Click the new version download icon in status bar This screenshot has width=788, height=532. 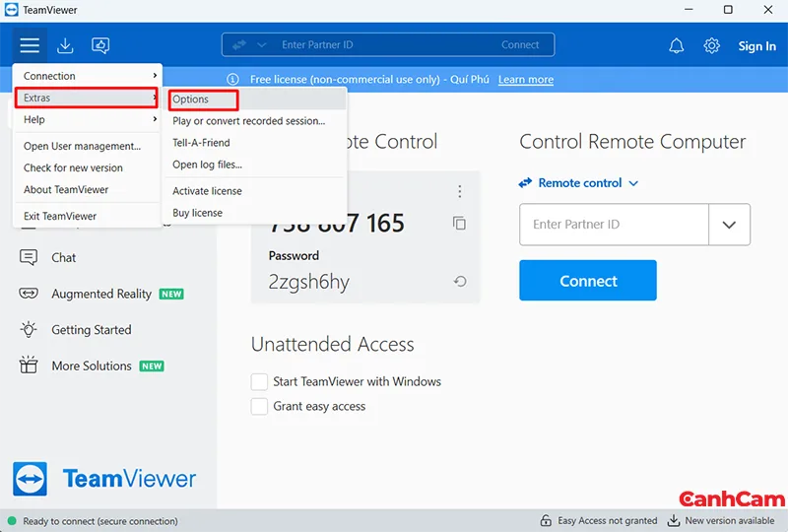[x=674, y=520]
